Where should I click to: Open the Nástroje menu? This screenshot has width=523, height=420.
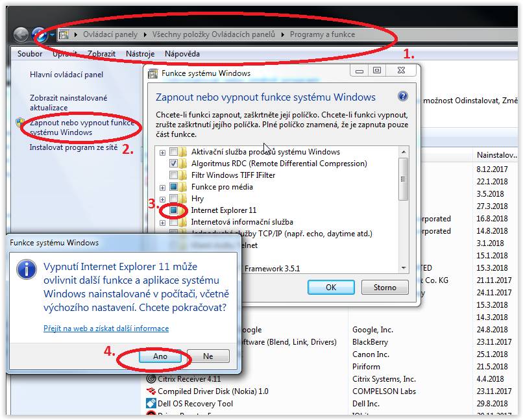pos(140,54)
